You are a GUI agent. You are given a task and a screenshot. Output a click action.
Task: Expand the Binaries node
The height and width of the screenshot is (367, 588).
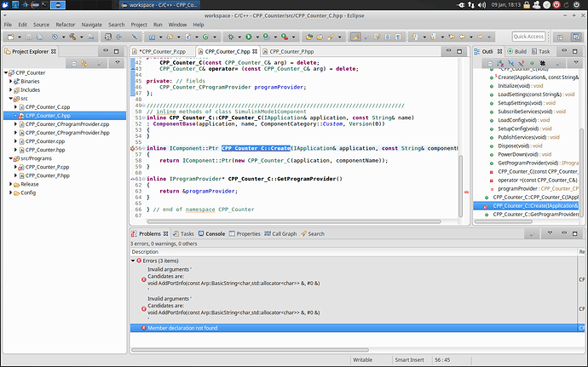(x=10, y=81)
